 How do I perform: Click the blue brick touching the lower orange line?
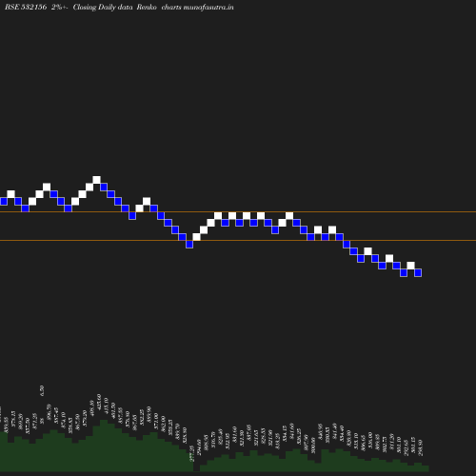tap(189, 244)
